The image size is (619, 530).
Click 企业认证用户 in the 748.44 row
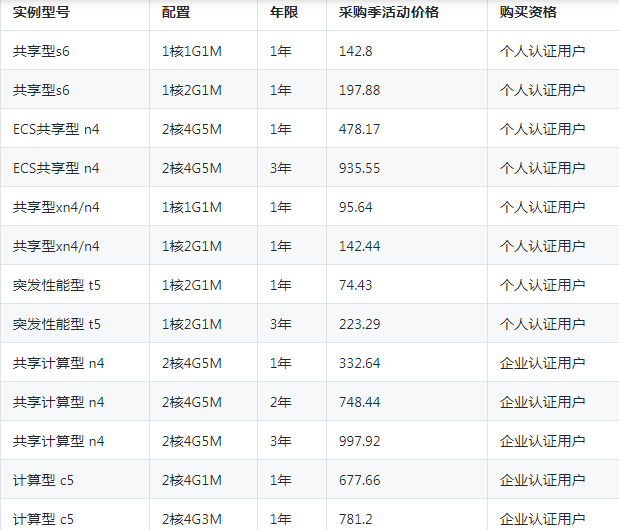coord(542,403)
